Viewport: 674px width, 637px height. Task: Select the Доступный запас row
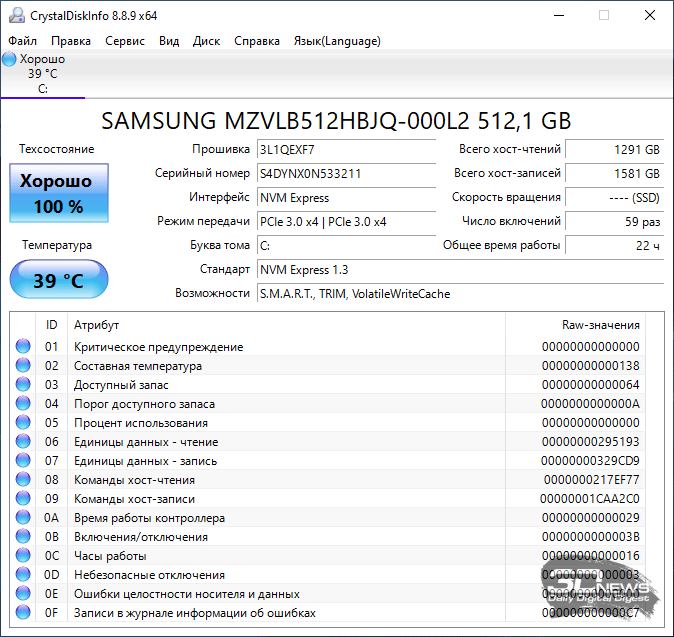point(328,384)
